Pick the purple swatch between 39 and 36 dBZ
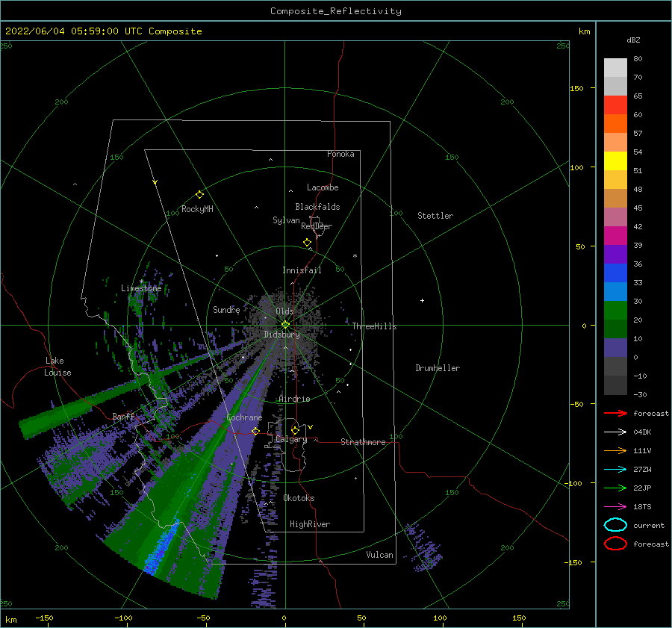 [x=615, y=255]
